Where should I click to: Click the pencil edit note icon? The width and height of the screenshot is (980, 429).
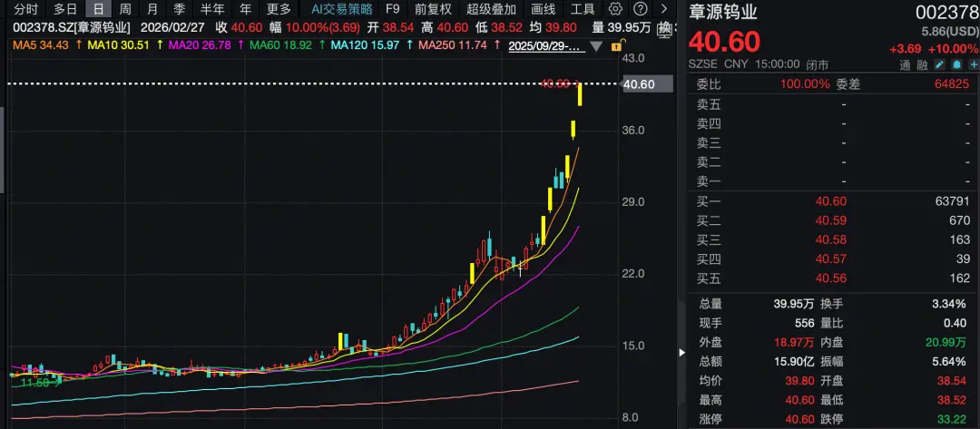click(939, 65)
